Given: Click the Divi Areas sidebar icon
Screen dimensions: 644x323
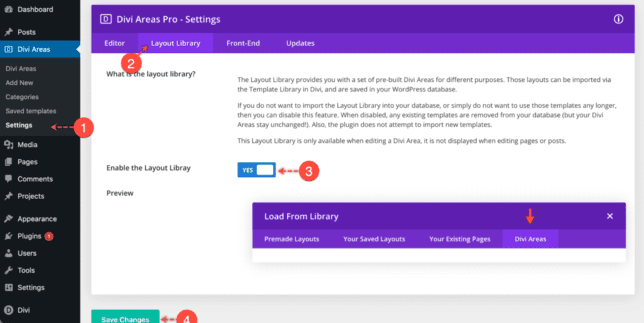Looking at the screenshot, I should [x=9, y=49].
